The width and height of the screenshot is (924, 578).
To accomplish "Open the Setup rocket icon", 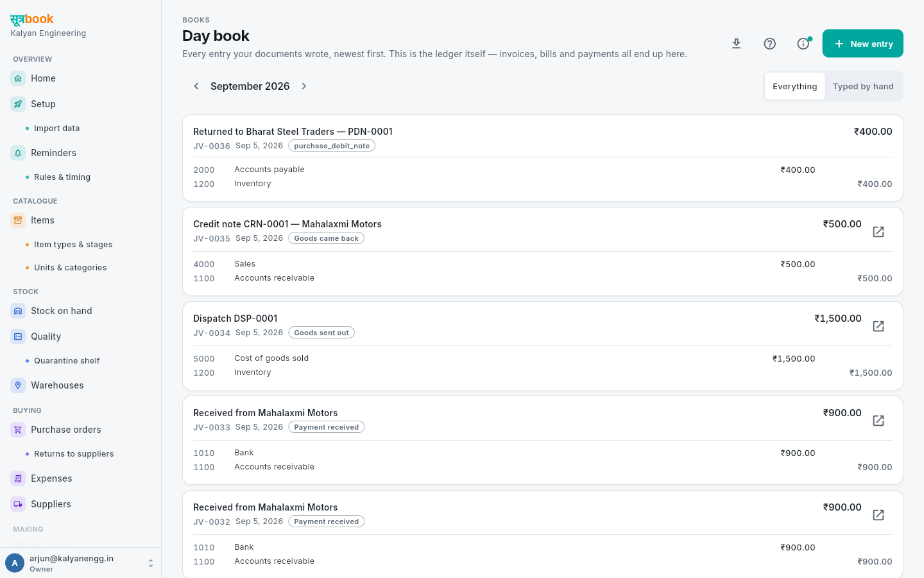I will pyautogui.click(x=18, y=104).
